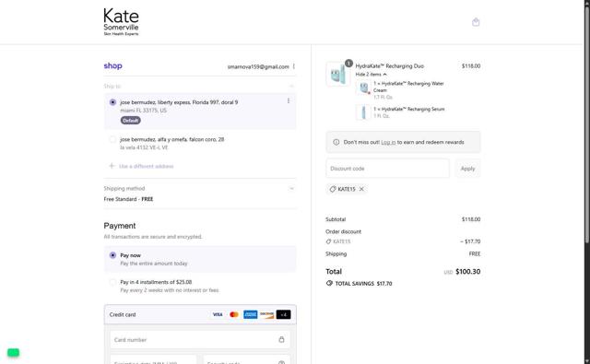Click the Subtotal $118.00 value
Image resolution: width=590 pixels, height=364 pixels.
click(471, 219)
